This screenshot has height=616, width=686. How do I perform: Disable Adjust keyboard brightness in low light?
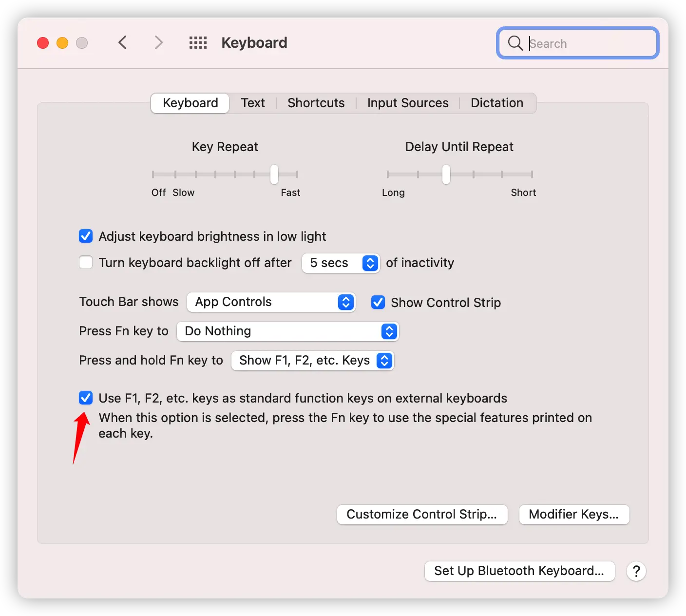86,236
